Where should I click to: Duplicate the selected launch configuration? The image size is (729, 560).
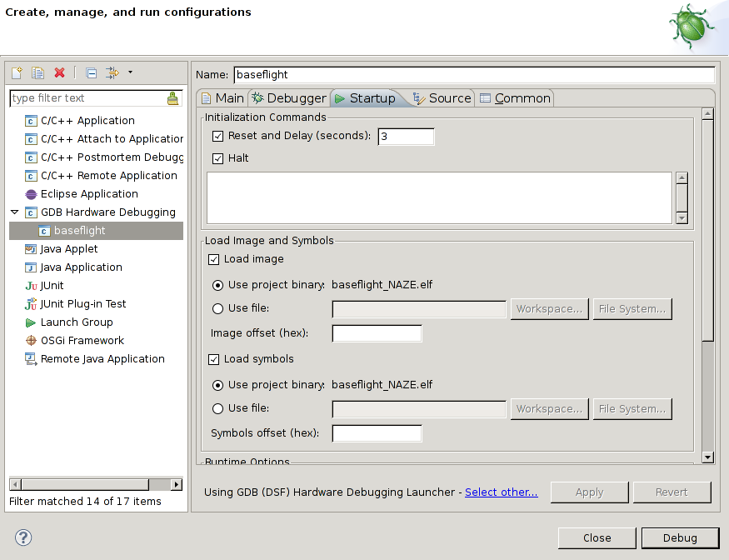click(37, 72)
